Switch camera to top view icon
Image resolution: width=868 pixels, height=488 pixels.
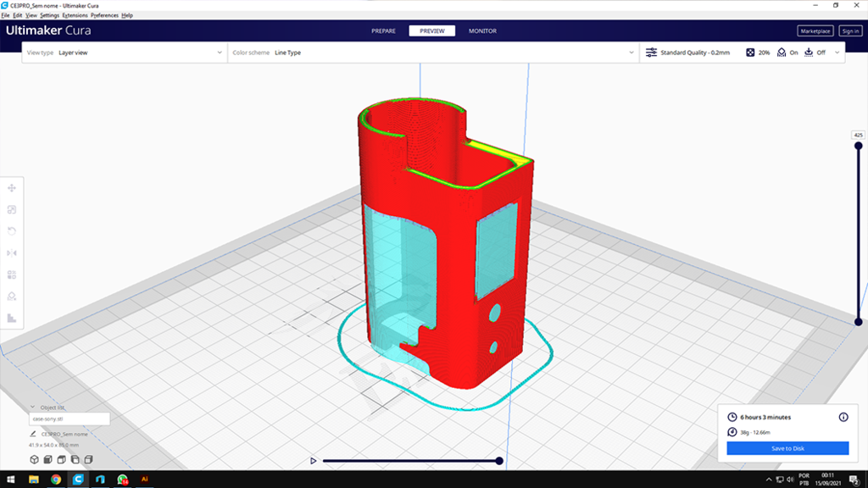pos(61,459)
